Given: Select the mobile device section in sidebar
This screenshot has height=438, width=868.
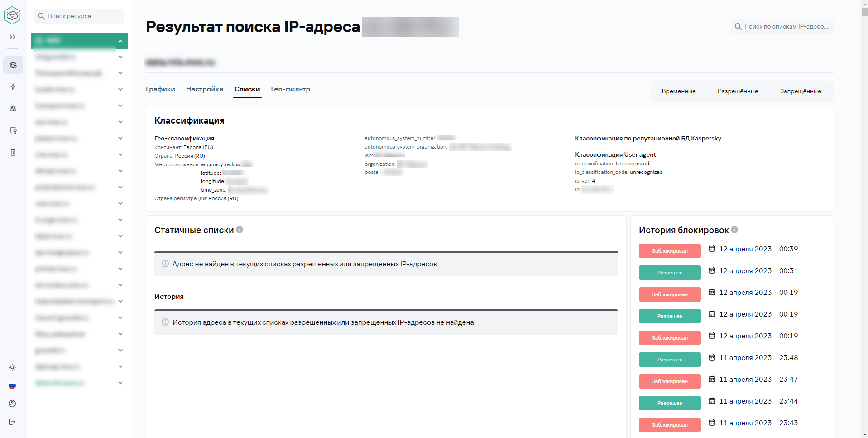Looking at the screenshot, I should [13, 153].
